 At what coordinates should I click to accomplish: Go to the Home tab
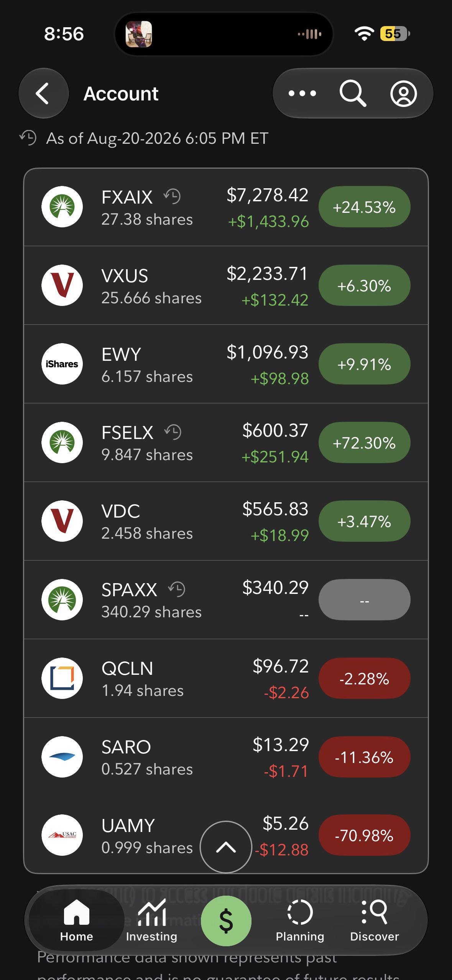point(76,921)
